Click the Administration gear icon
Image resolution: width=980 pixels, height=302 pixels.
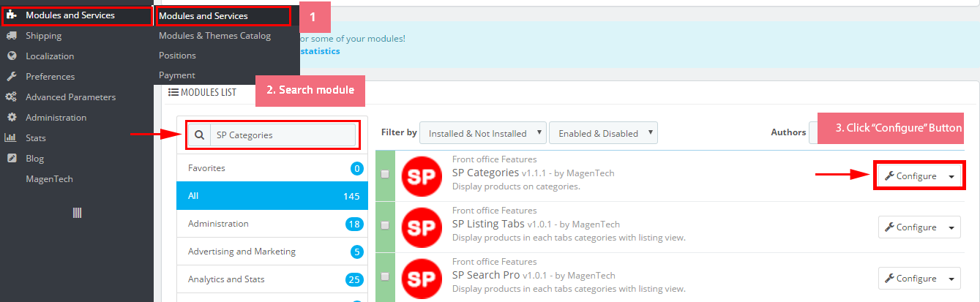tap(12, 118)
